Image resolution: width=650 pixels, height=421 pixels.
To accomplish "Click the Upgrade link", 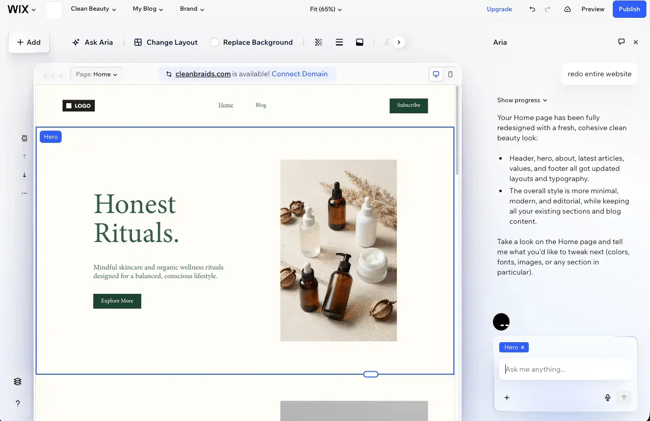I will 499,9.
